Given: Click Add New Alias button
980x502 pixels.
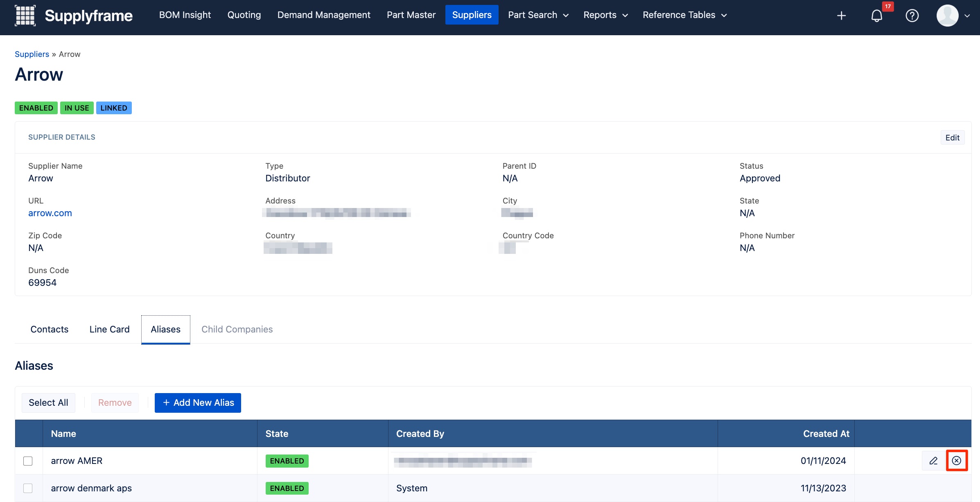Looking at the screenshot, I should [x=198, y=403].
